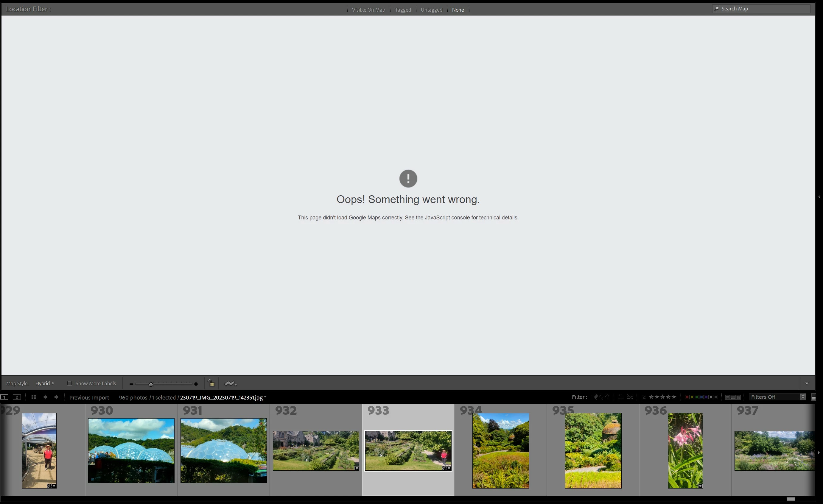Select thumbnail 934 in the filmstrip
The height and width of the screenshot is (504, 823).
[x=500, y=451]
